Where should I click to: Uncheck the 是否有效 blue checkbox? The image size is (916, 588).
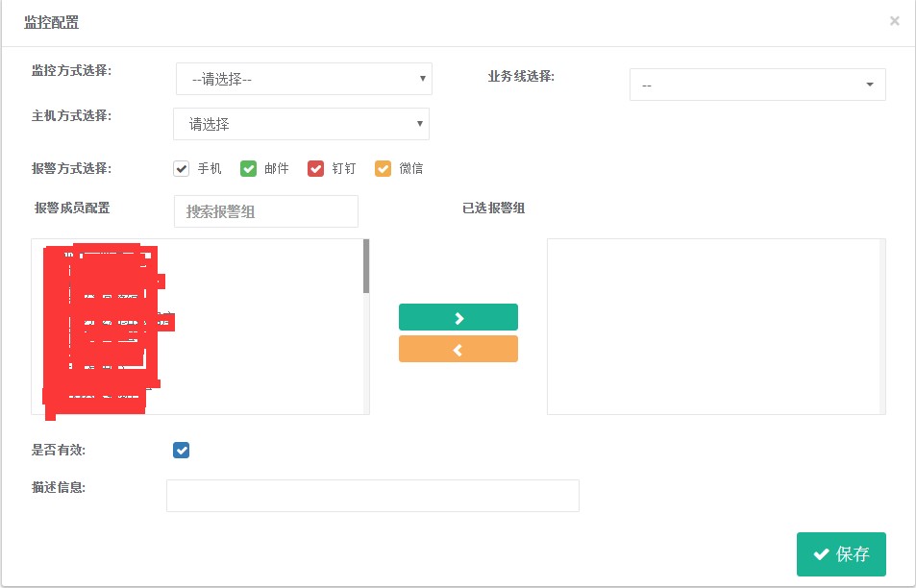click(x=181, y=451)
